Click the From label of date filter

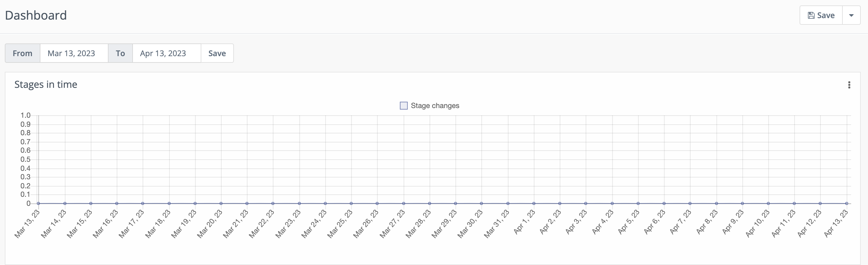[23, 53]
